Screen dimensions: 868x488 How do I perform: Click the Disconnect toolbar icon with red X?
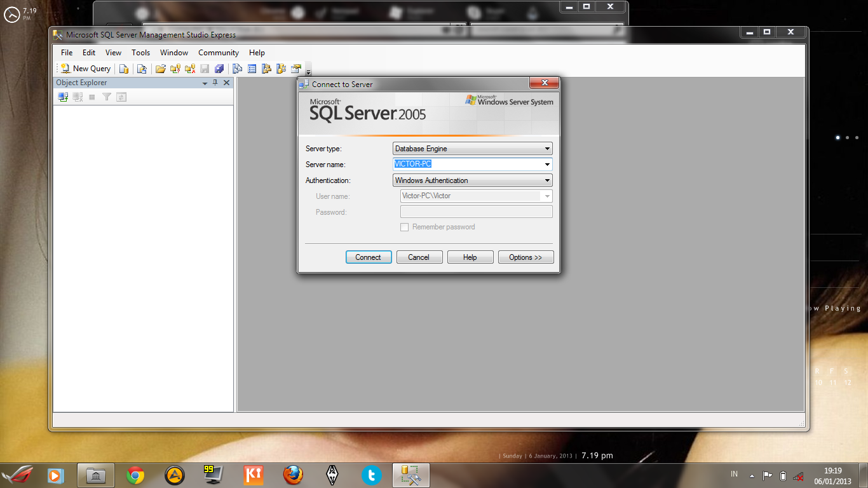189,69
